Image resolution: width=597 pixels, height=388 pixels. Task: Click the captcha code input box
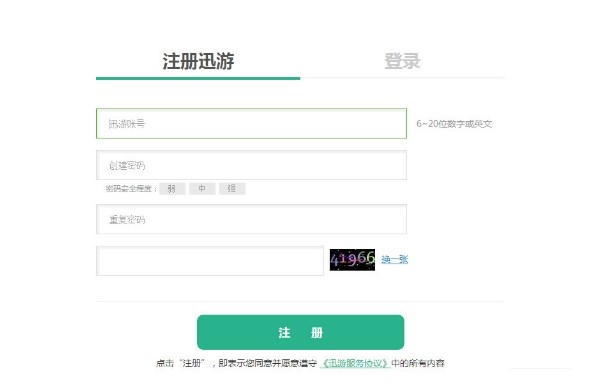coord(210,261)
